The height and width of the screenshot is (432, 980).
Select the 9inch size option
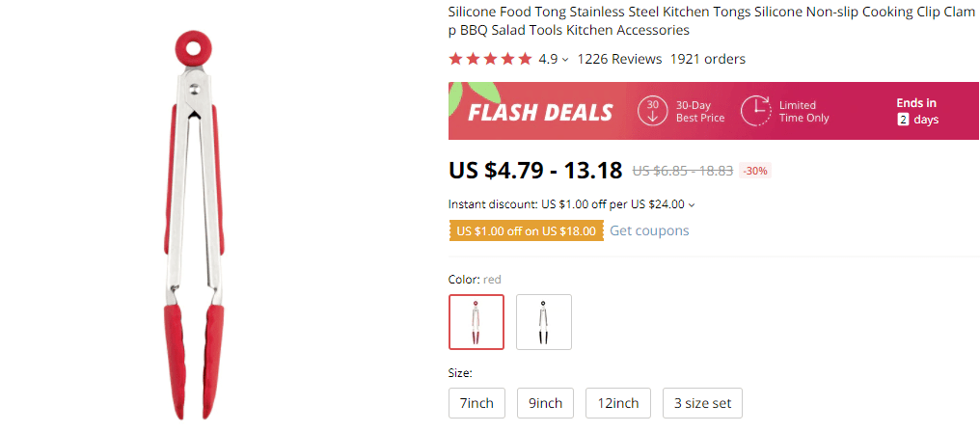point(545,403)
